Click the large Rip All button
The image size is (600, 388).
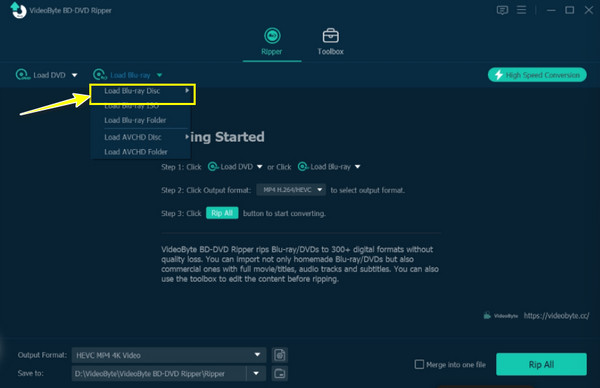click(541, 364)
